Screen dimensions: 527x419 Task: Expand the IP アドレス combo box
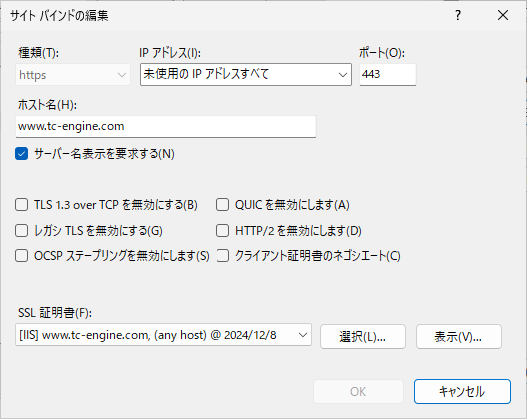pos(246,74)
